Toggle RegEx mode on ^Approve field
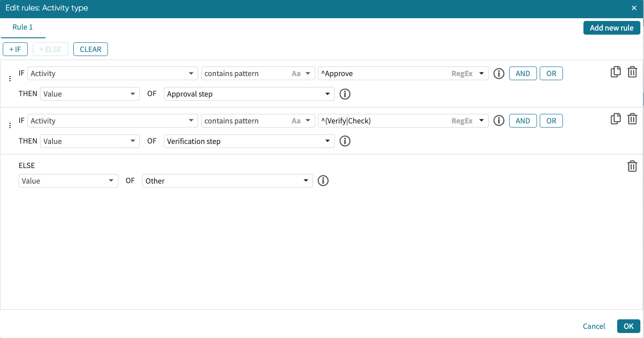 click(x=462, y=73)
